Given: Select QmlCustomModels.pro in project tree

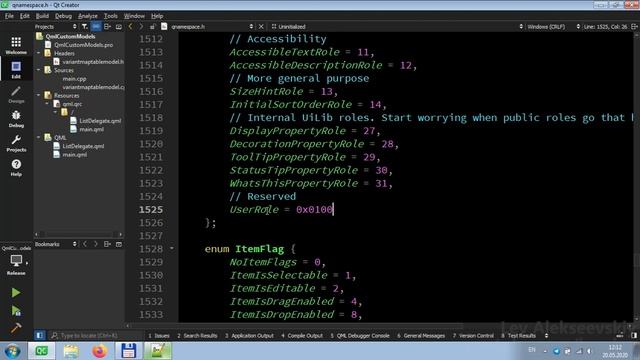Looking at the screenshot, I should point(83,45).
